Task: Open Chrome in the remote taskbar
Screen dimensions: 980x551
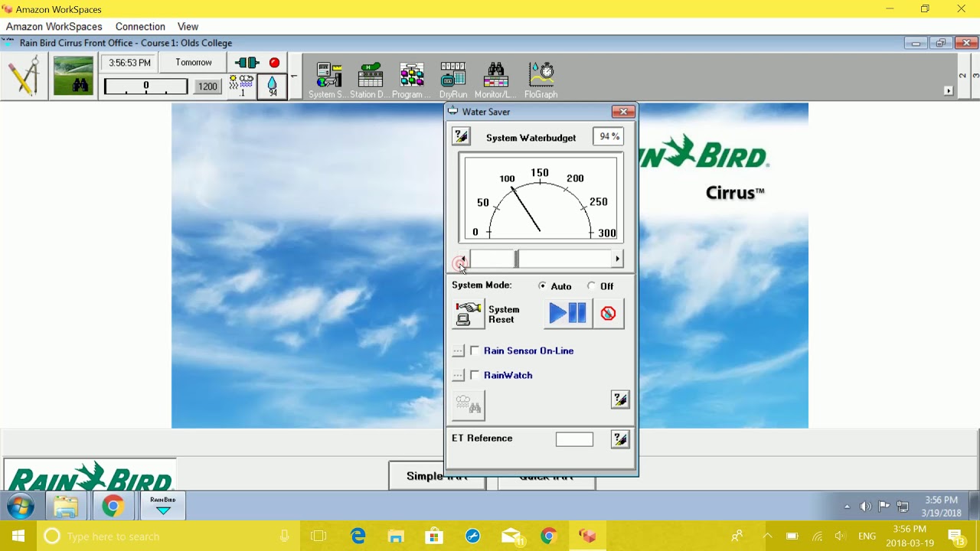Action: pyautogui.click(x=113, y=507)
